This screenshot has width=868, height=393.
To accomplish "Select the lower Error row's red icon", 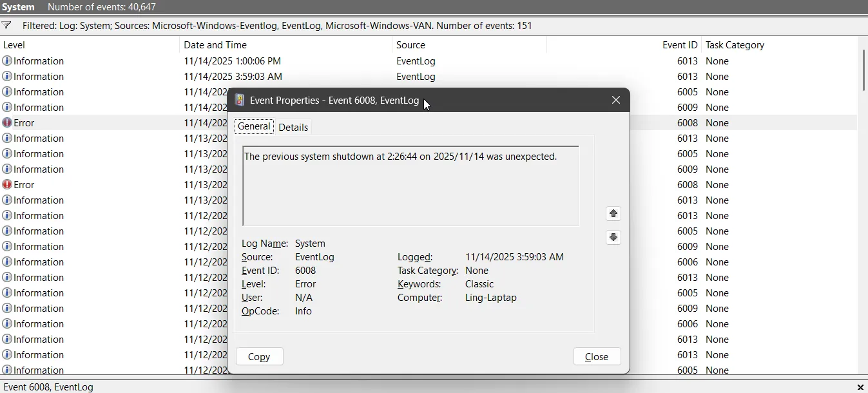I will point(7,184).
